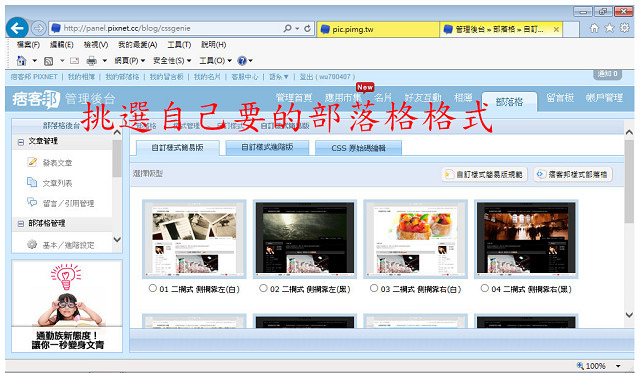Open the 編輯(E) menu
640x373 pixels.
point(61,44)
